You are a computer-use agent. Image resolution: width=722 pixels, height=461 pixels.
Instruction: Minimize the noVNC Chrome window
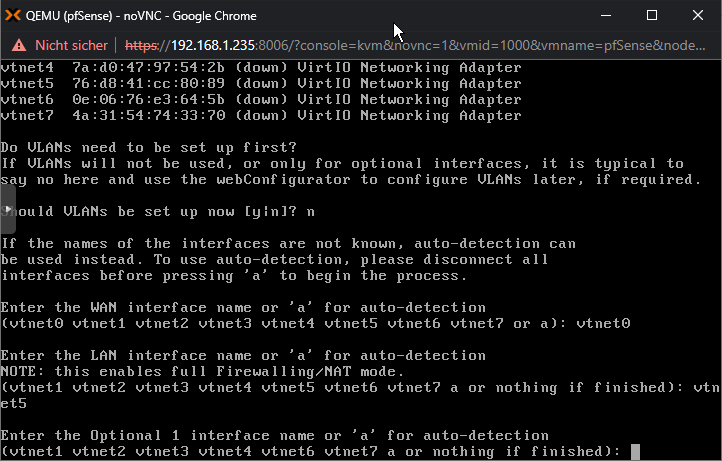(606, 16)
